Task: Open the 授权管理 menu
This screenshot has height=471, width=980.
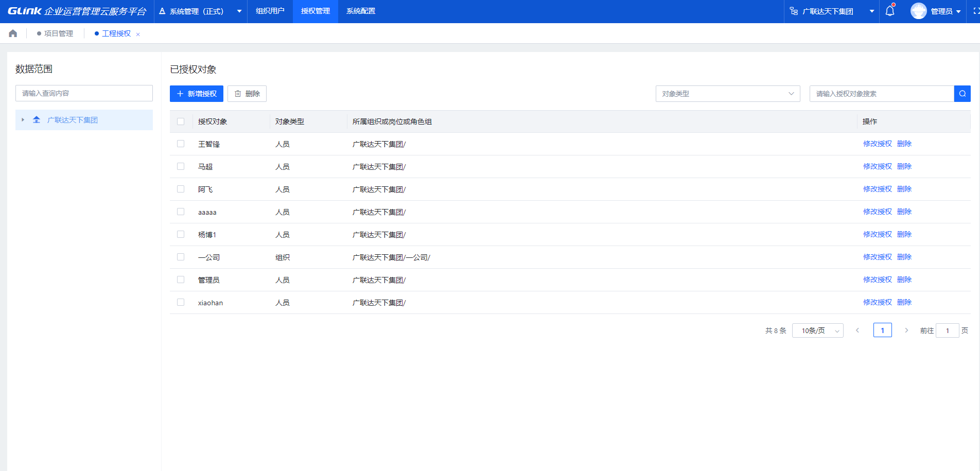Action: (x=316, y=11)
